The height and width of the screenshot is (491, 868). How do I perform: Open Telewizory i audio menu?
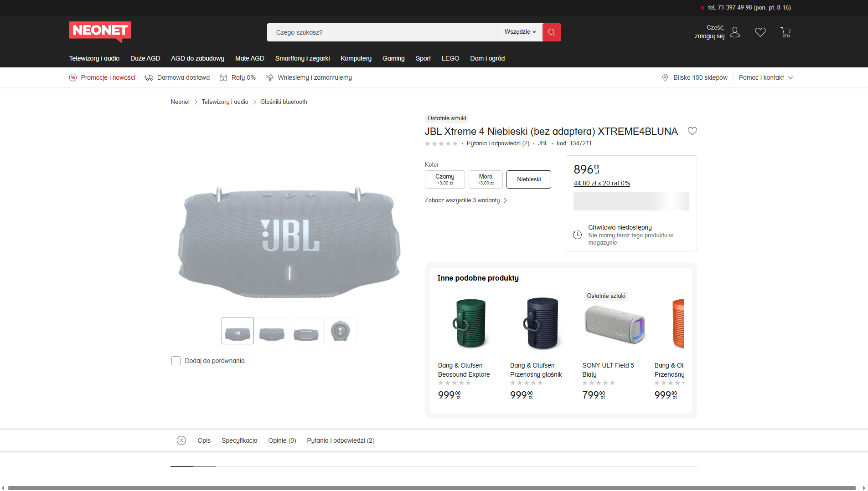click(x=94, y=58)
